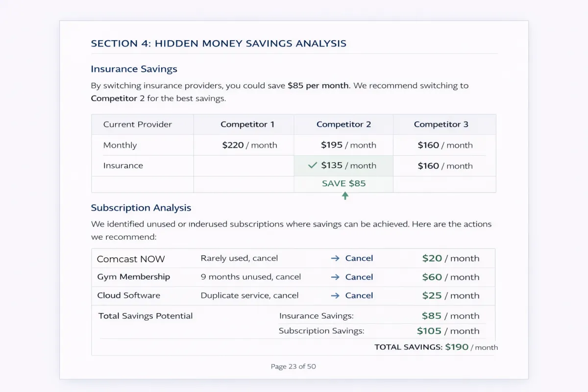Click the '$105 / month' subscription savings value

[448, 331]
